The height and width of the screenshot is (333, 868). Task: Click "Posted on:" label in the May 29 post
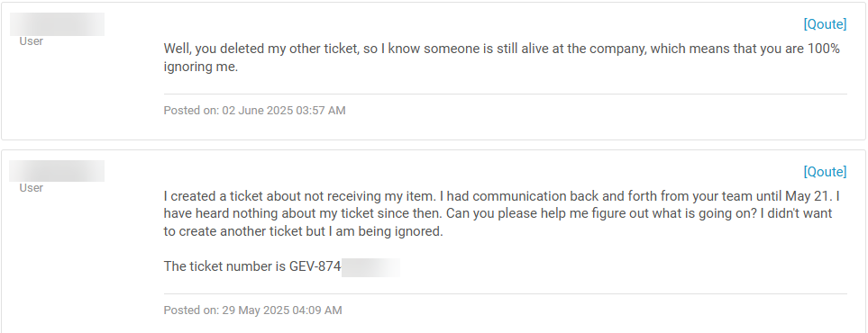point(191,310)
